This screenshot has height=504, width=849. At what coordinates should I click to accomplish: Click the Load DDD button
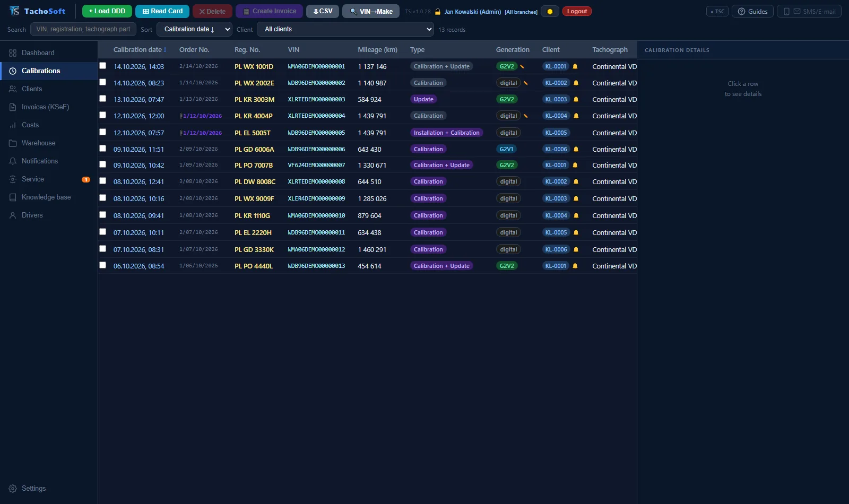tap(107, 11)
